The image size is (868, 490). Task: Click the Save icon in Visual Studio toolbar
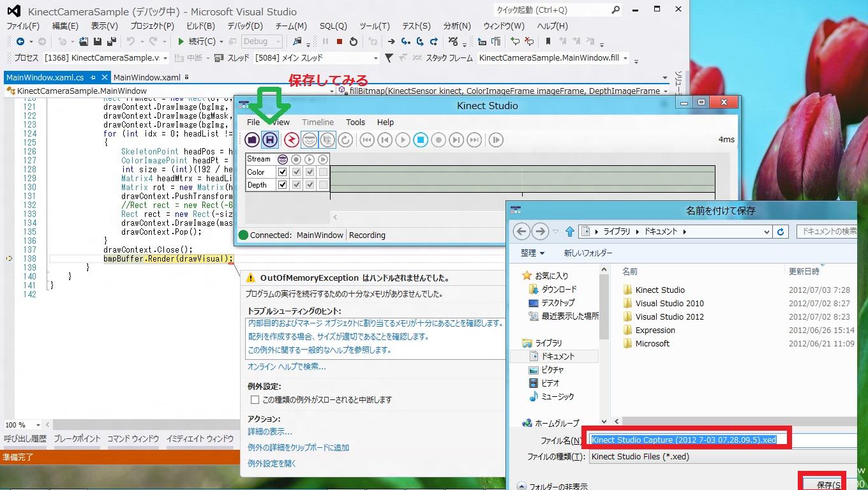(98, 41)
